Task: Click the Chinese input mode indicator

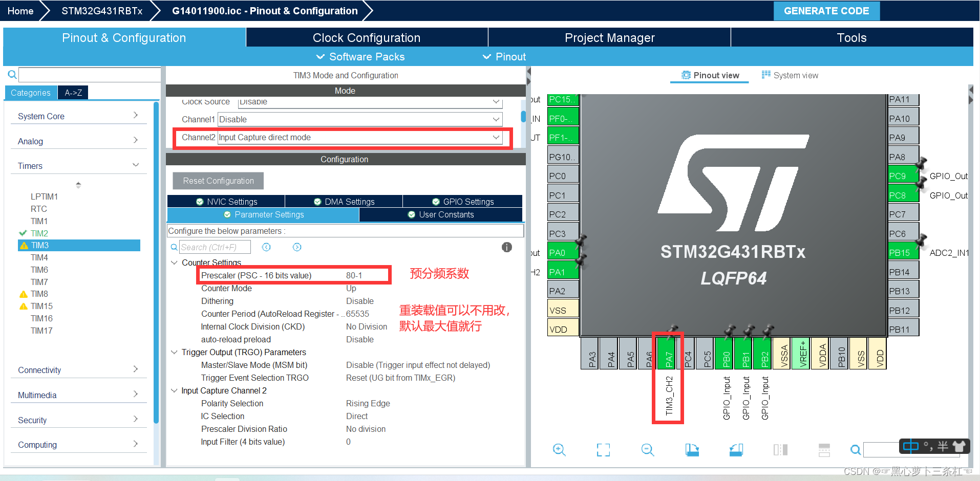Action: pyautogui.click(x=911, y=446)
